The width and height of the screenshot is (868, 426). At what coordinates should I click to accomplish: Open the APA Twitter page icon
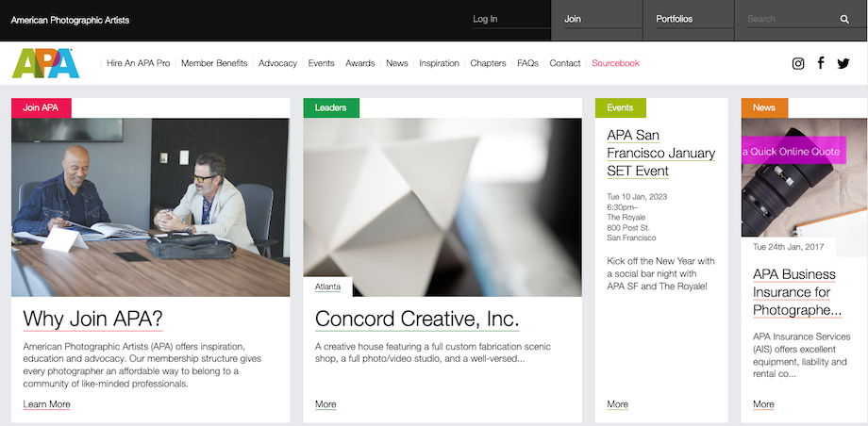pyautogui.click(x=843, y=64)
